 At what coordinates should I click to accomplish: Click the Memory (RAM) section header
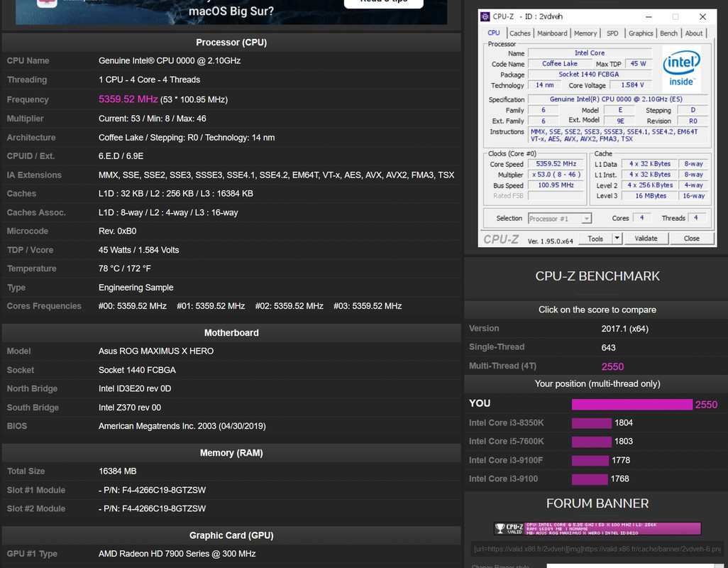(231, 453)
